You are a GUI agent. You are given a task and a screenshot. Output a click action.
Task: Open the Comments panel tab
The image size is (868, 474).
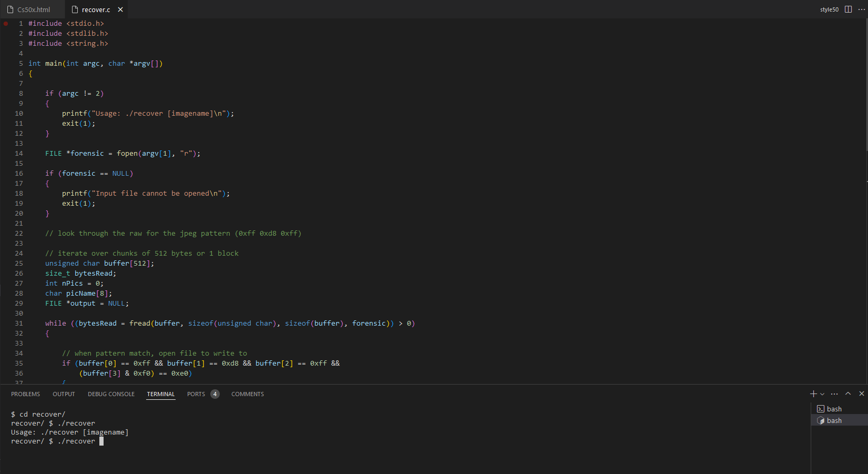pyautogui.click(x=248, y=394)
